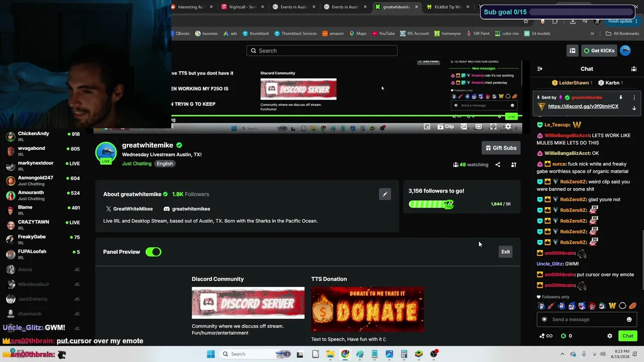Switch the player to theater mode

[x=478, y=127]
